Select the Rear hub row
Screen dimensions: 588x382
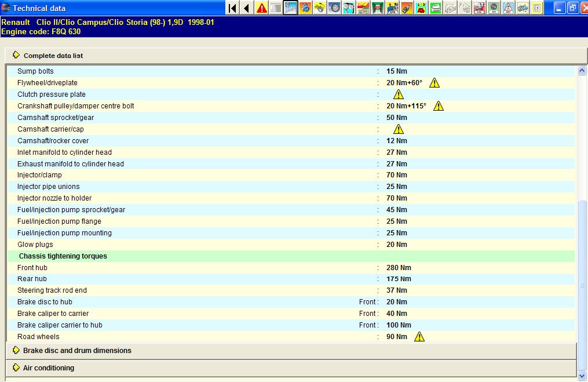coord(291,279)
